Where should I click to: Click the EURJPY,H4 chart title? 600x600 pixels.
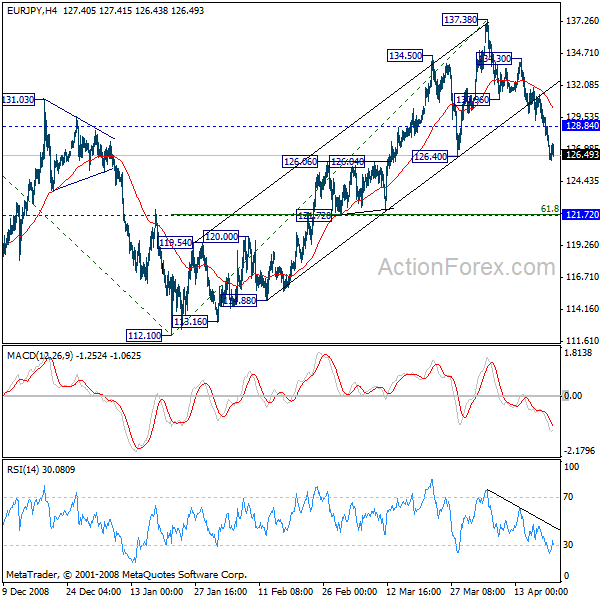[30, 9]
